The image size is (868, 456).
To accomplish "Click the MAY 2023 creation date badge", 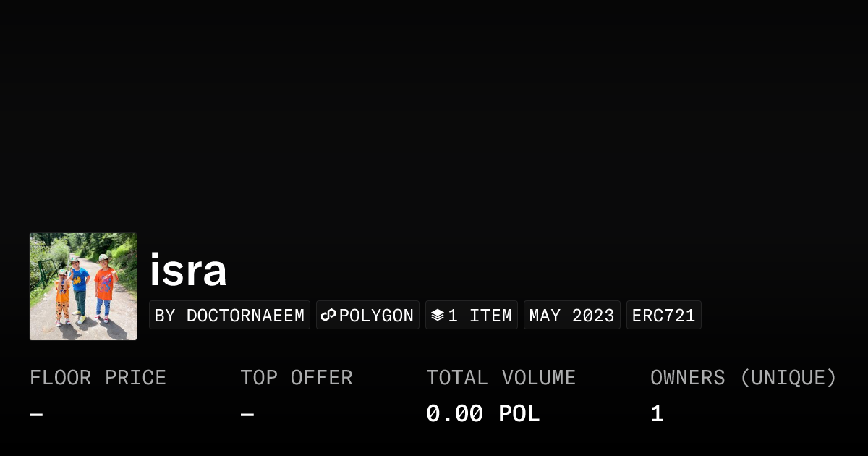I will coord(571,316).
